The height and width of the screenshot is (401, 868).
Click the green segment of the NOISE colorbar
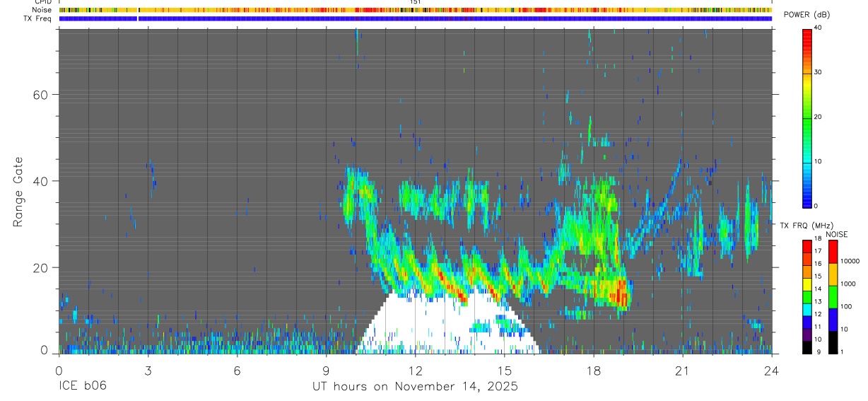(x=832, y=297)
